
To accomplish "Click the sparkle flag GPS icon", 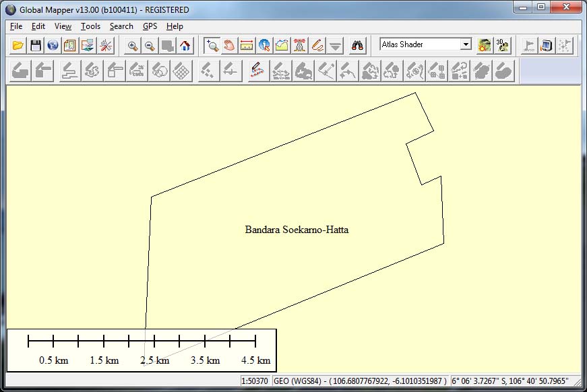I will [564, 46].
